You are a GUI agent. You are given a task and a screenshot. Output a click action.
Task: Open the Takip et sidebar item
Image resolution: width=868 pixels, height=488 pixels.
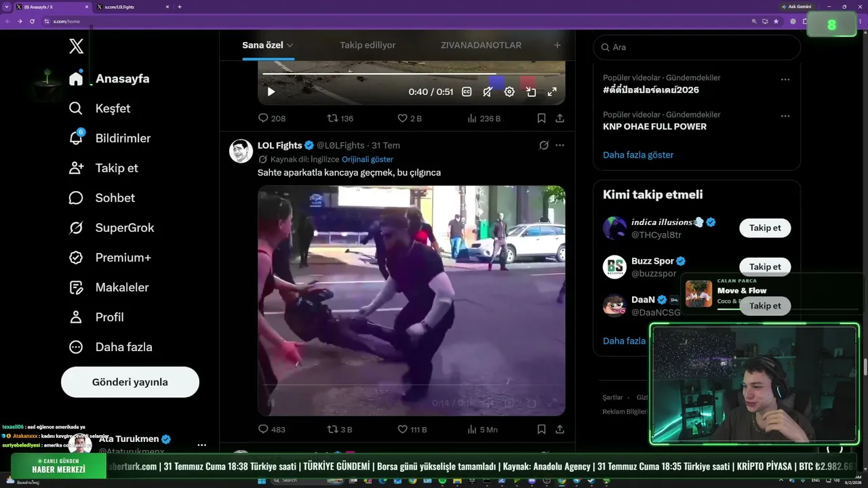click(103, 168)
